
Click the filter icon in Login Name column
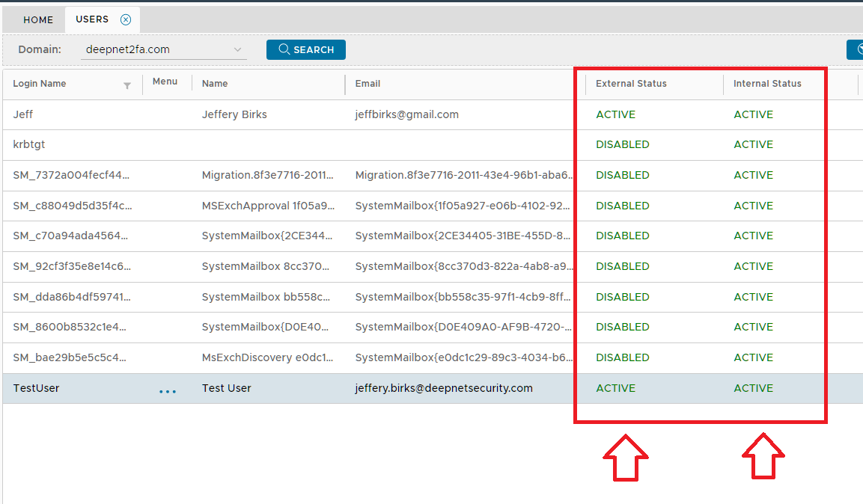pyautogui.click(x=127, y=85)
